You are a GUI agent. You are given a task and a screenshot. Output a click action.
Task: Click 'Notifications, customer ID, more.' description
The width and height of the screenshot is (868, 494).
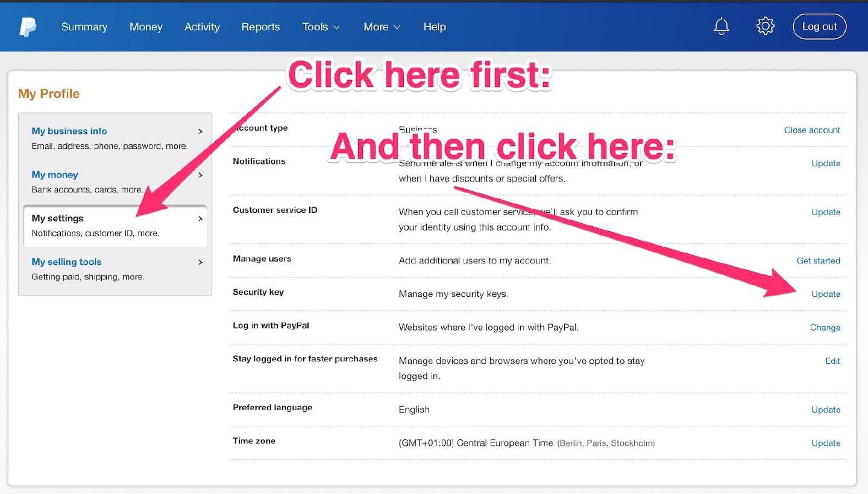pos(95,233)
